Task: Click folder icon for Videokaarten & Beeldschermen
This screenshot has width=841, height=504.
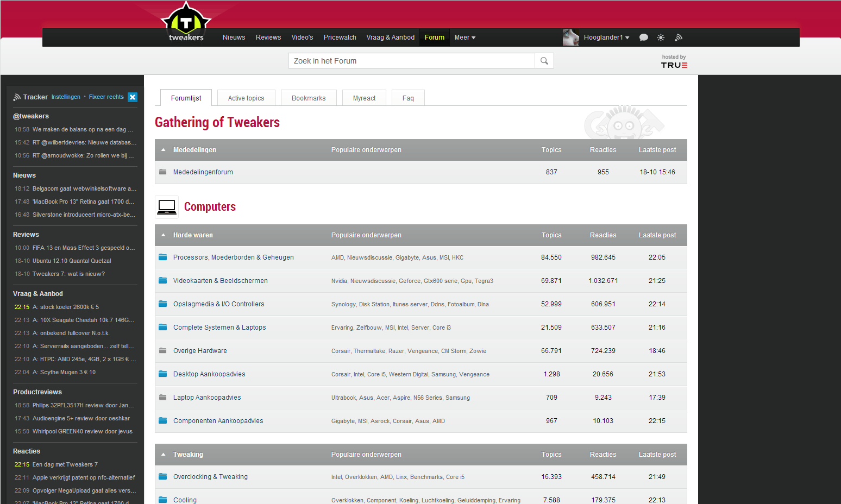Action: click(x=162, y=280)
